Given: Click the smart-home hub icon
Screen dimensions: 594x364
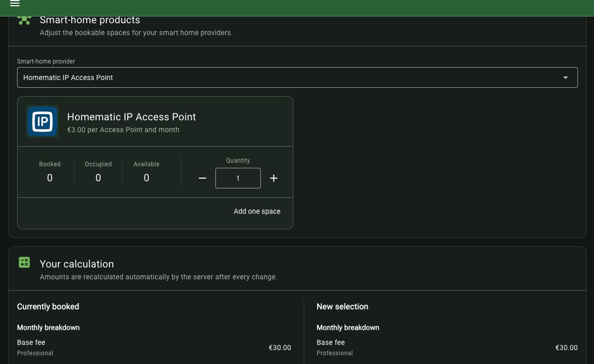Looking at the screenshot, I should click(24, 20).
